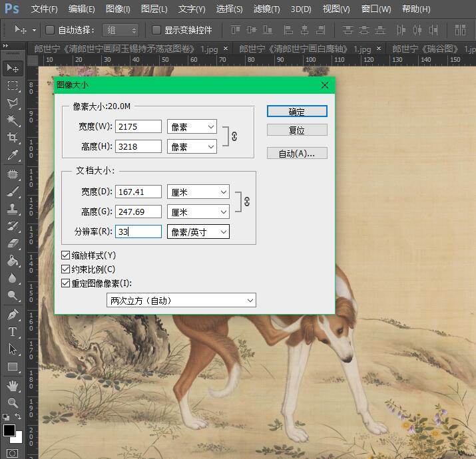Select the Eyedropper tool
The width and height of the screenshot is (476, 459).
13,155
